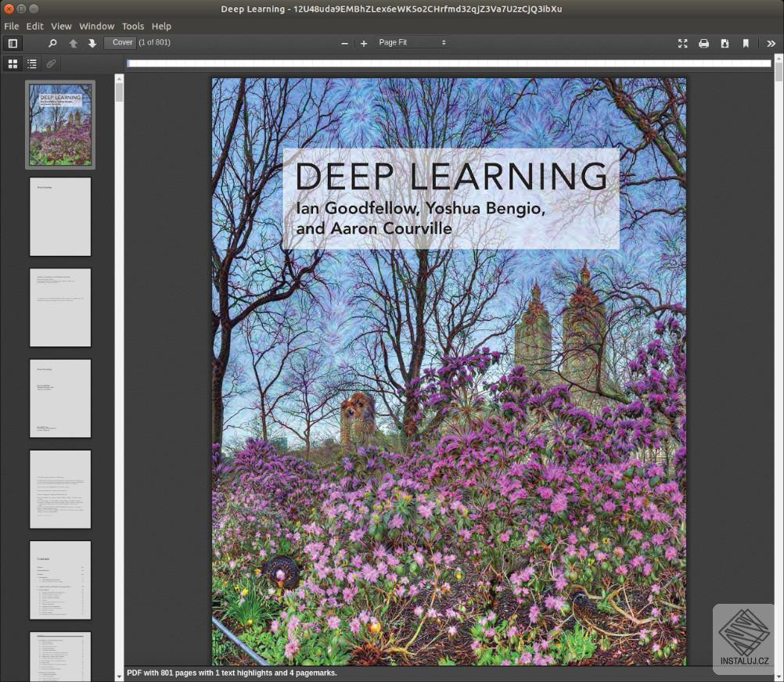Bookmark the current view
The width and height of the screenshot is (784, 682).
pos(746,43)
